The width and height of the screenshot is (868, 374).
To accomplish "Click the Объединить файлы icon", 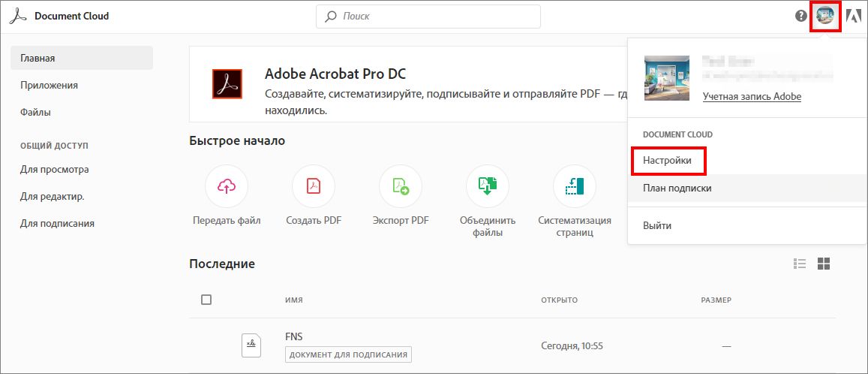I will 488,187.
